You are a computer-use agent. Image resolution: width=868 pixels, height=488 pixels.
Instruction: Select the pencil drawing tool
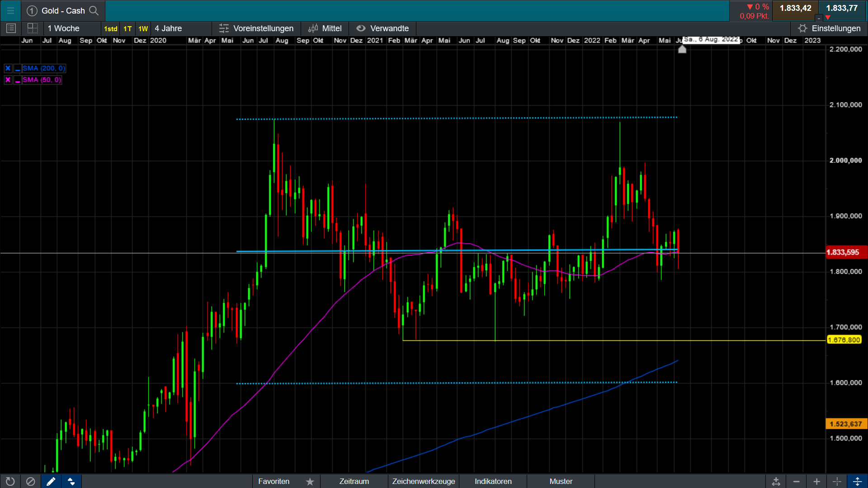pyautogui.click(x=51, y=482)
